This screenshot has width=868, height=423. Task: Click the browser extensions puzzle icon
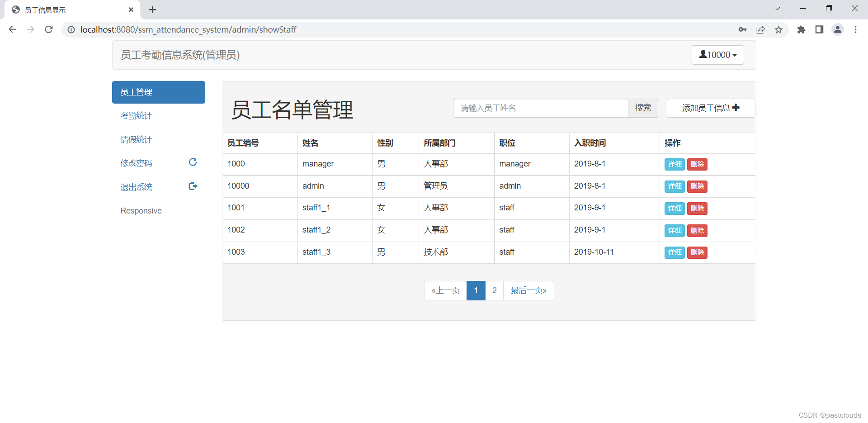pyautogui.click(x=801, y=29)
